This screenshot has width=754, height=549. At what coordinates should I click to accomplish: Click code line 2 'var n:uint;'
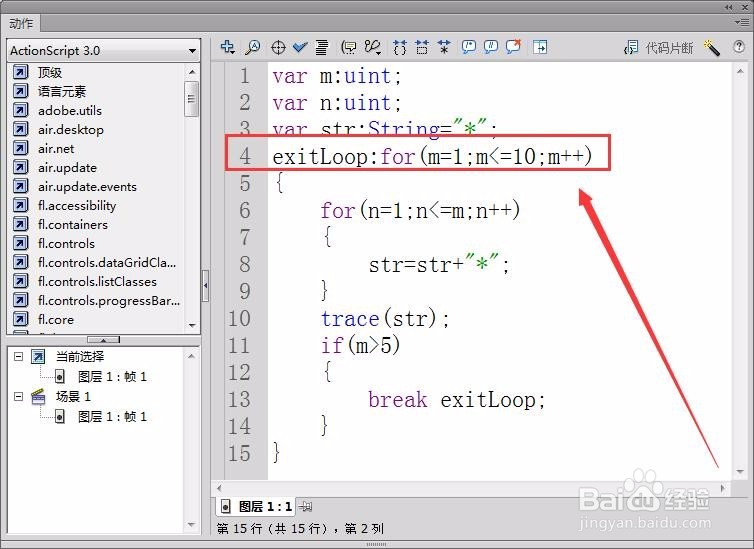point(337,103)
